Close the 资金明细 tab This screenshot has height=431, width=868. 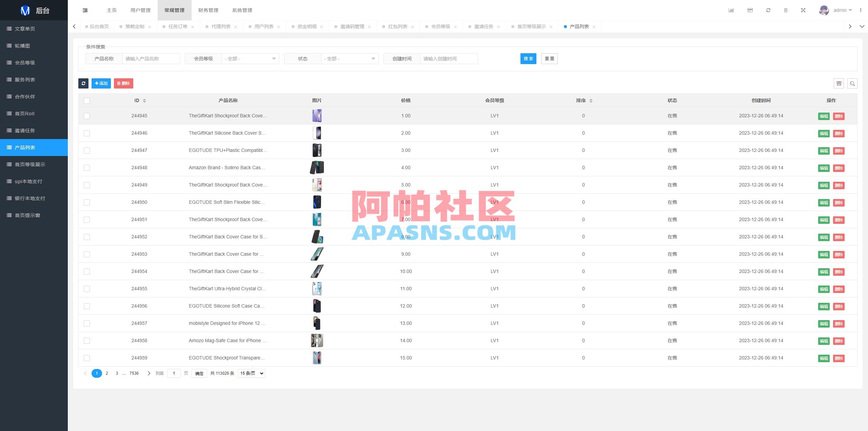click(322, 27)
